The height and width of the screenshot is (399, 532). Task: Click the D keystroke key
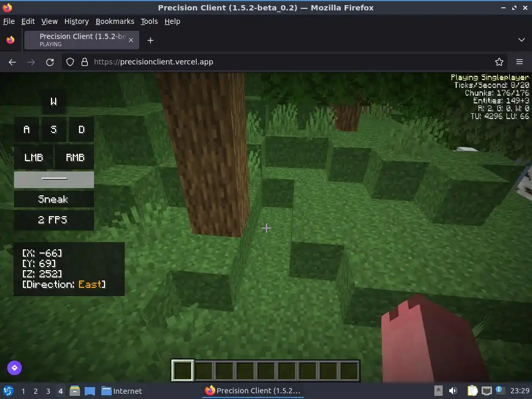[x=82, y=129]
